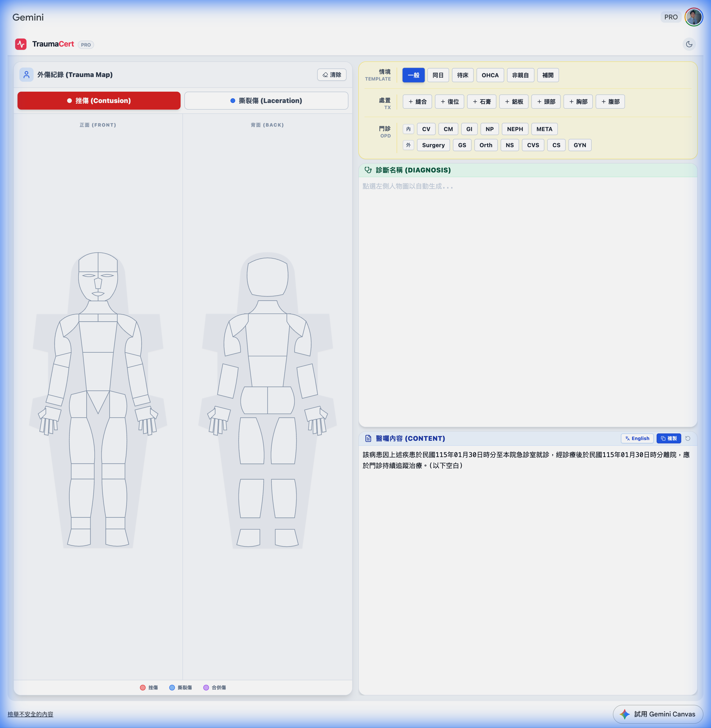This screenshot has width=711, height=728.
Task: Click the Gemini Canvas sparkle icon
Action: pyautogui.click(x=625, y=714)
